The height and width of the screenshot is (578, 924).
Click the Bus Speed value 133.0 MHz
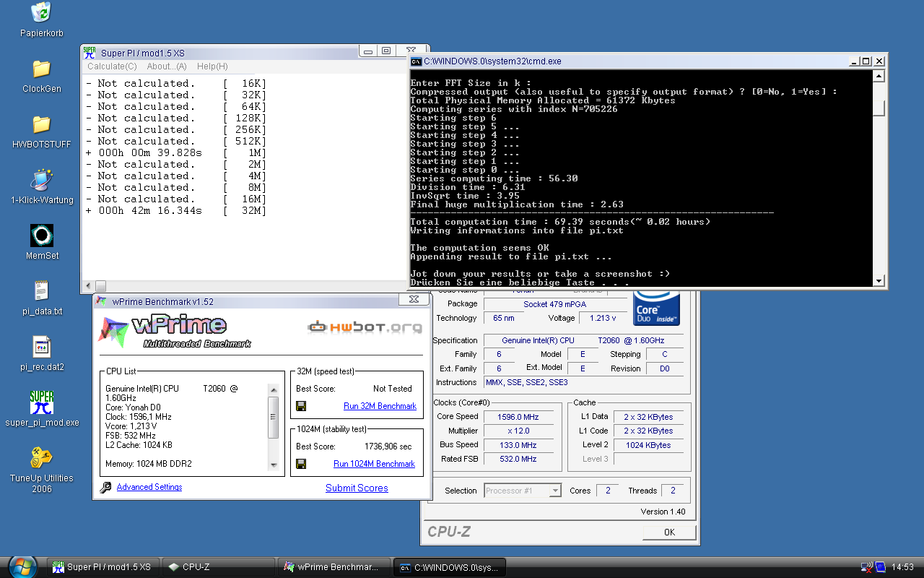pos(518,445)
